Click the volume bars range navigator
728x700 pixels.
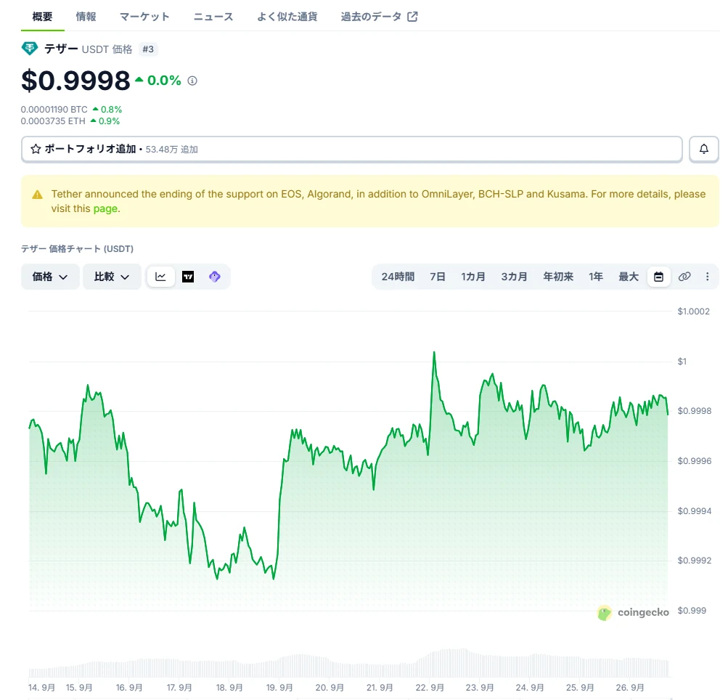point(348,663)
